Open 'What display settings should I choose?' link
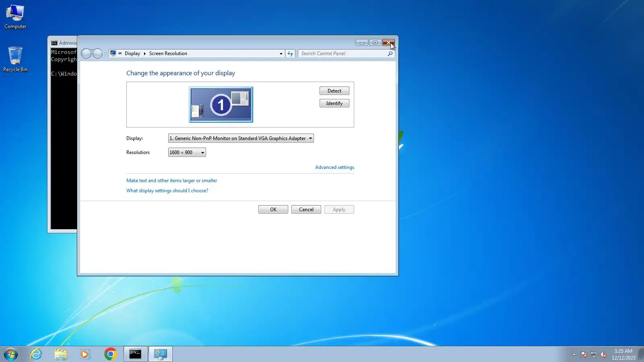This screenshot has width=644, height=362. (x=167, y=191)
